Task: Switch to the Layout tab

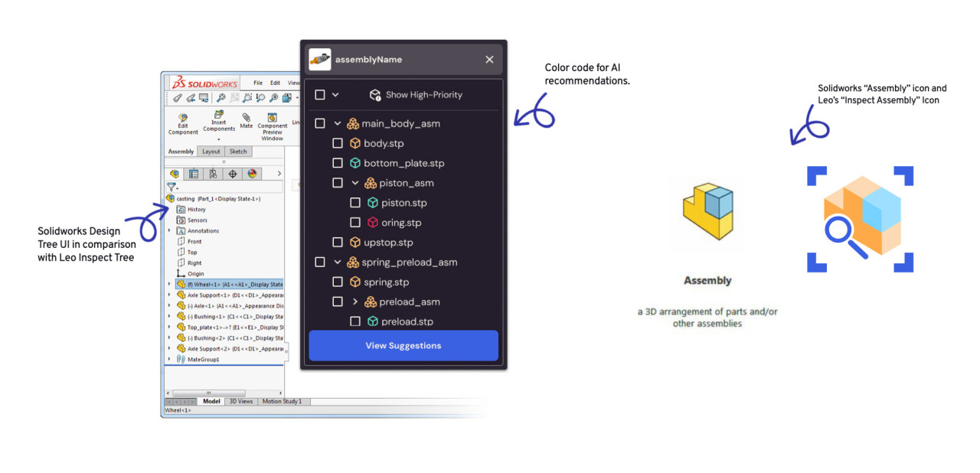Action: point(211,152)
